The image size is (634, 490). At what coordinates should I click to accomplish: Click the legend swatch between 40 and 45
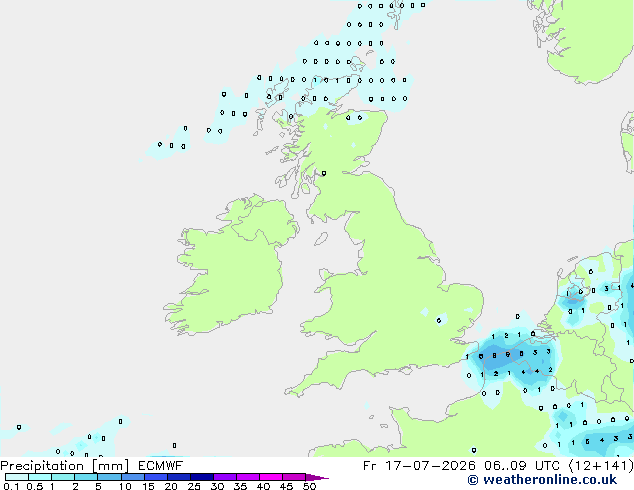(x=271, y=477)
